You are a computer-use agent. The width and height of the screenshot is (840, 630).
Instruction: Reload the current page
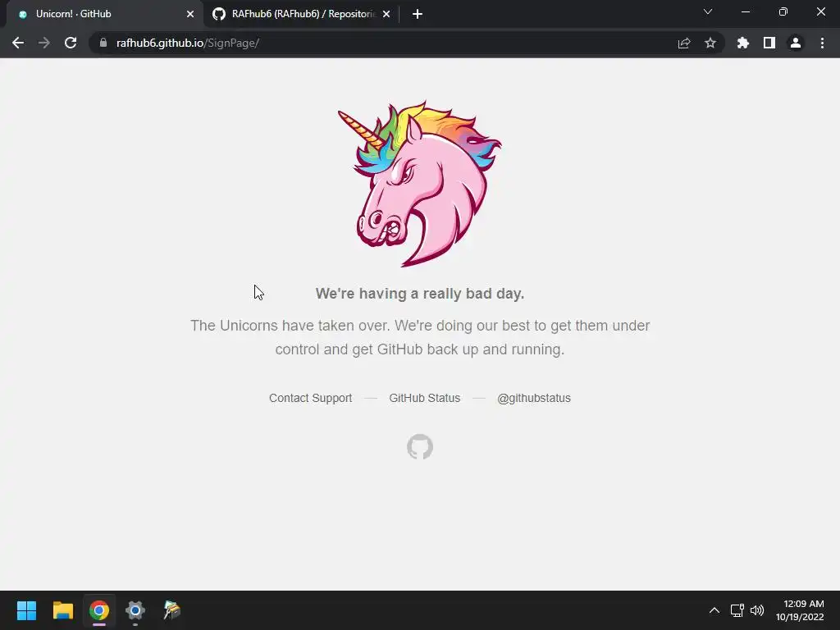pos(71,43)
